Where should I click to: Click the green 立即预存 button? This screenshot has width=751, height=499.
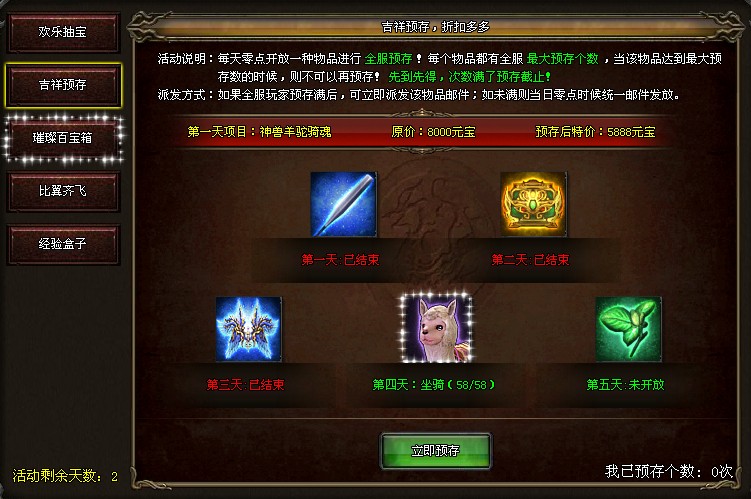[x=435, y=451]
